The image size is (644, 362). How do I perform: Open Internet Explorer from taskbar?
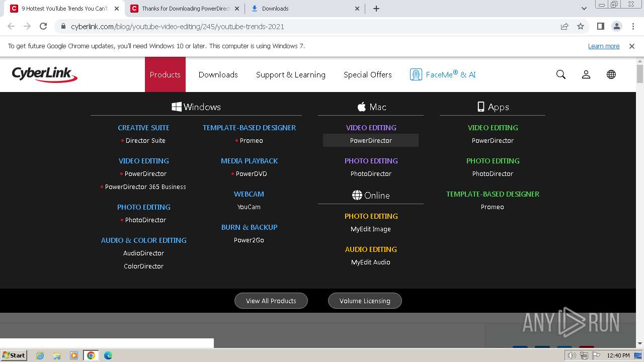(40, 355)
